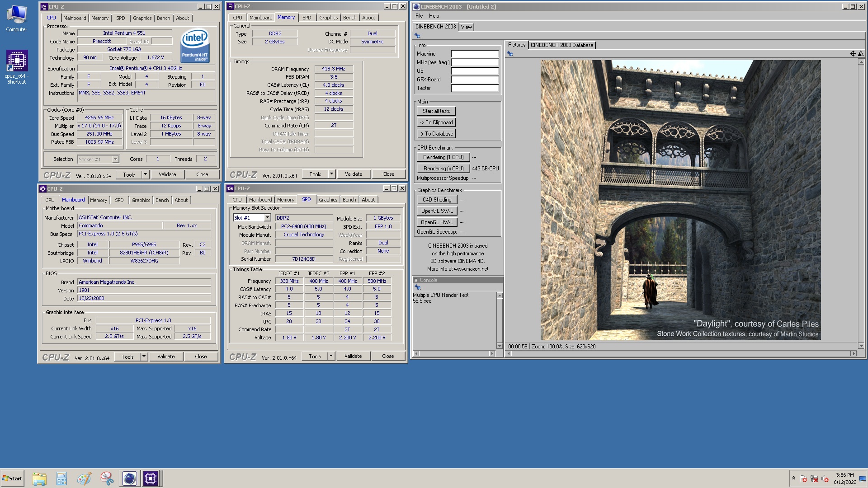
Task: Expand the Socket #1 selection dropdown
Action: tap(115, 159)
